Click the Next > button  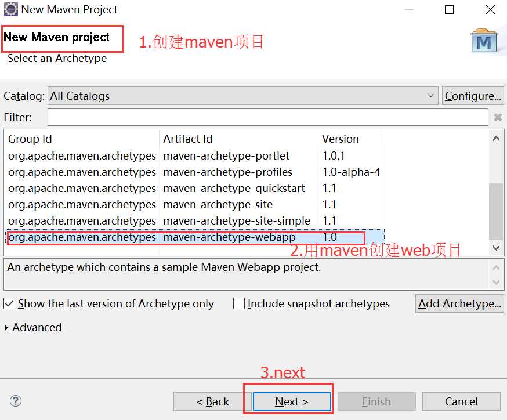[x=292, y=401]
